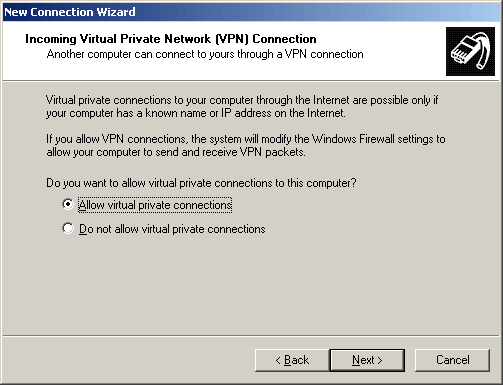Choose the Do not allow radio button
Screen dimensions: 503x385
click(68, 228)
